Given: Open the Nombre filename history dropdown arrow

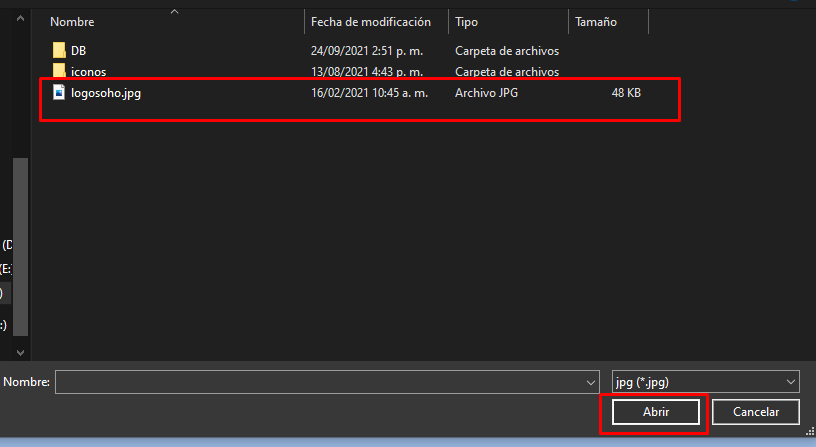Looking at the screenshot, I should tap(591, 382).
